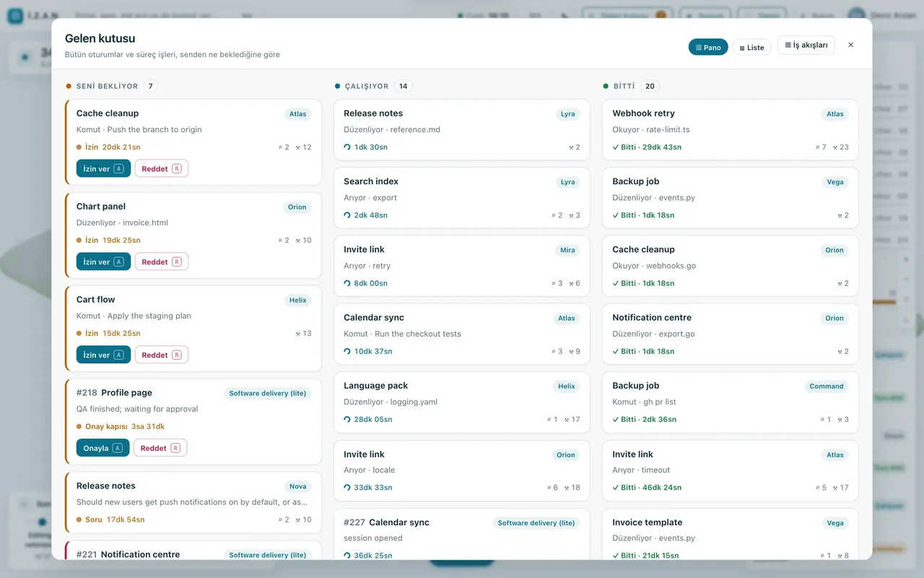Switch to Pano board view

(708, 47)
